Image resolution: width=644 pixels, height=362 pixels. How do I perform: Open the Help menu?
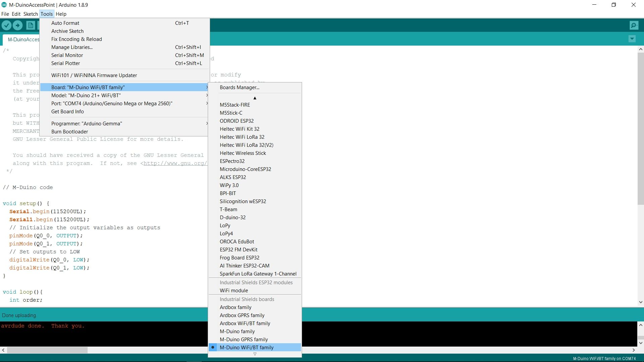61,14
